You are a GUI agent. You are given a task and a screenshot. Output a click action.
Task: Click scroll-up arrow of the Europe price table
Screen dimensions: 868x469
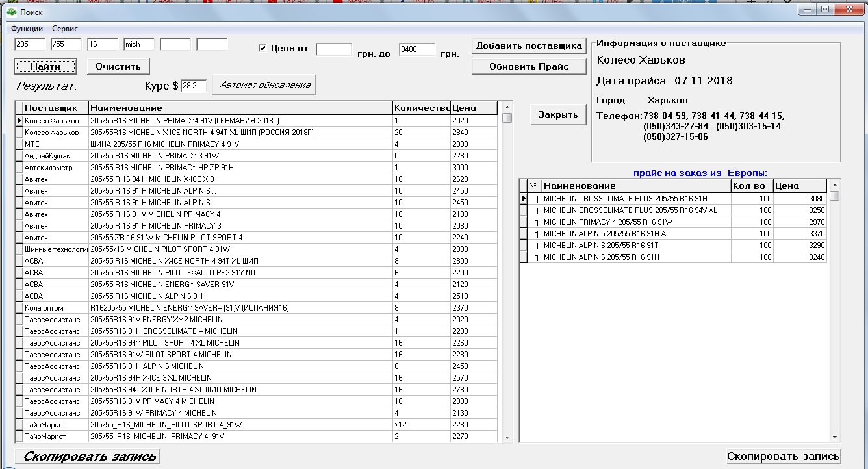click(835, 185)
